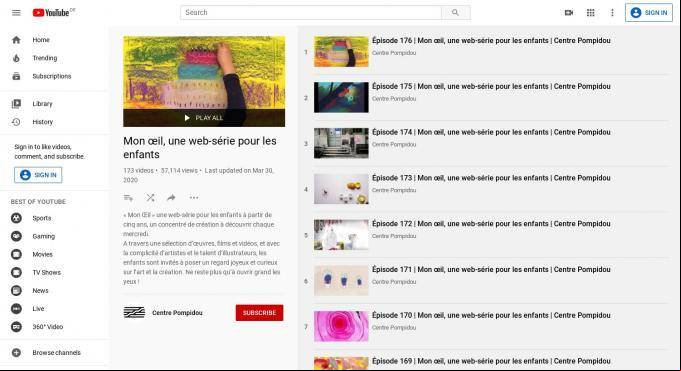Click the search magnifier button
This screenshot has height=371, width=681.
point(455,13)
